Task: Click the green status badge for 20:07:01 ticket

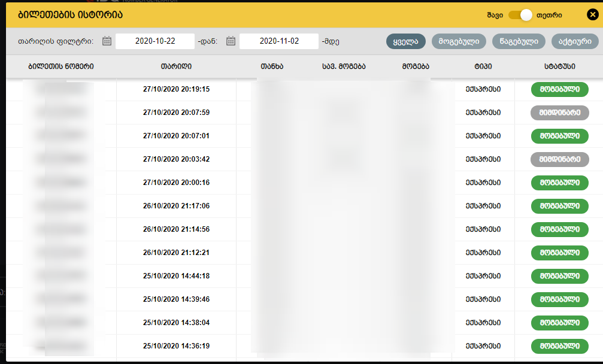Action: tap(559, 136)
